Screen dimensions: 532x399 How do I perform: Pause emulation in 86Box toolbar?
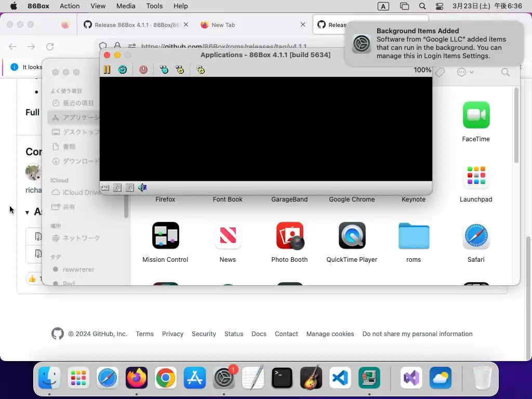pos(107,70)
